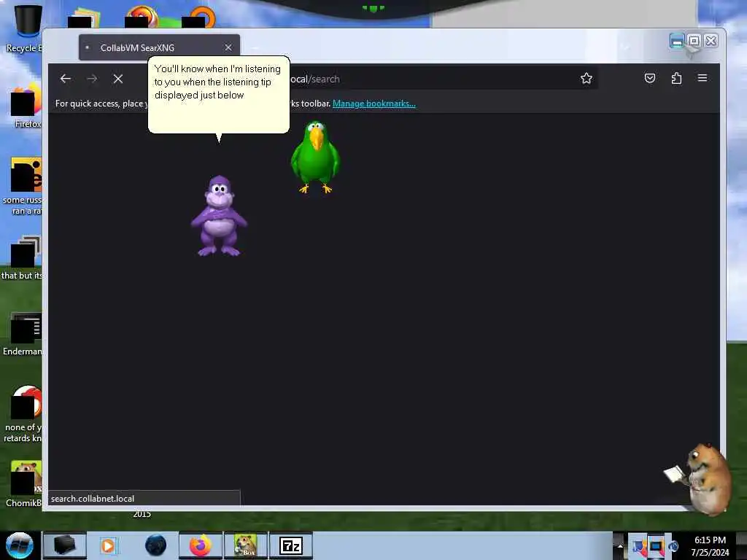Close the Firefox window
The height and width of the screenshot is (560, 747).
pos(711,41)
